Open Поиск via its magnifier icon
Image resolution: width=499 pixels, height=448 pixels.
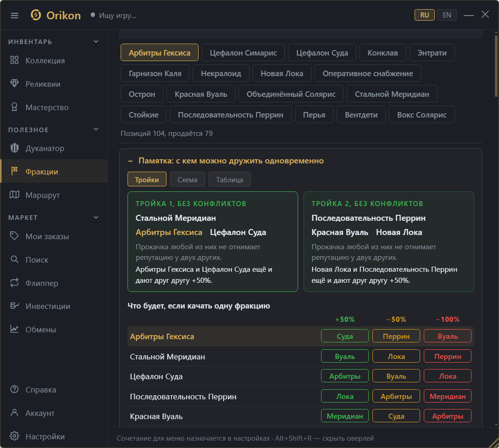coord(14,259)
